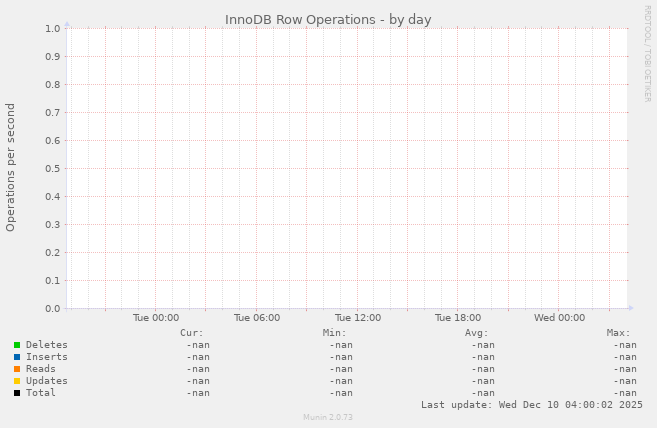
Task: Click the Munin 2.0.73 version text
Action: pos(328,417)
